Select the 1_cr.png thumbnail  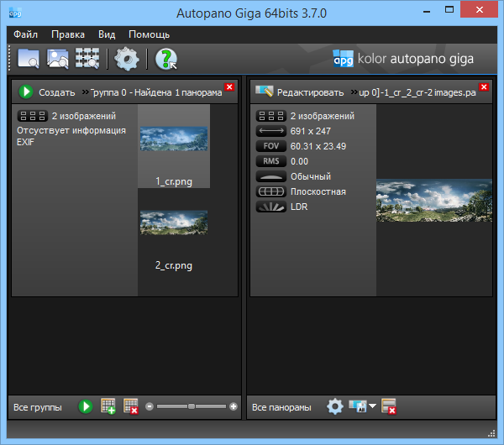pos(174,139)
